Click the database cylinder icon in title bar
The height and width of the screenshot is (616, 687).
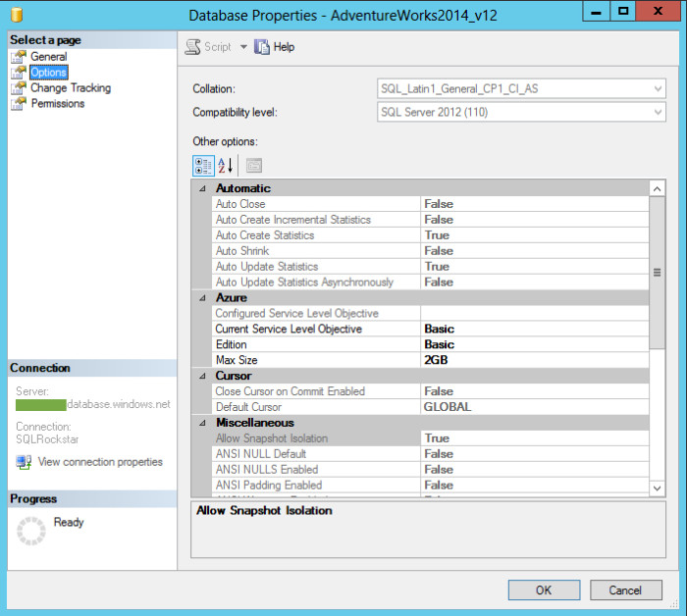[x=17, y=15]
